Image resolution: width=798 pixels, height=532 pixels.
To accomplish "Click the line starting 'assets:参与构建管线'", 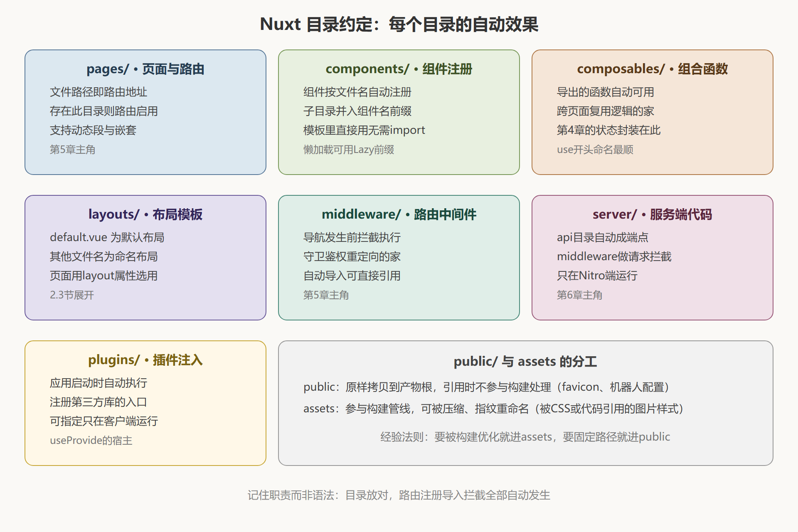I will click(x=494, y=409).
